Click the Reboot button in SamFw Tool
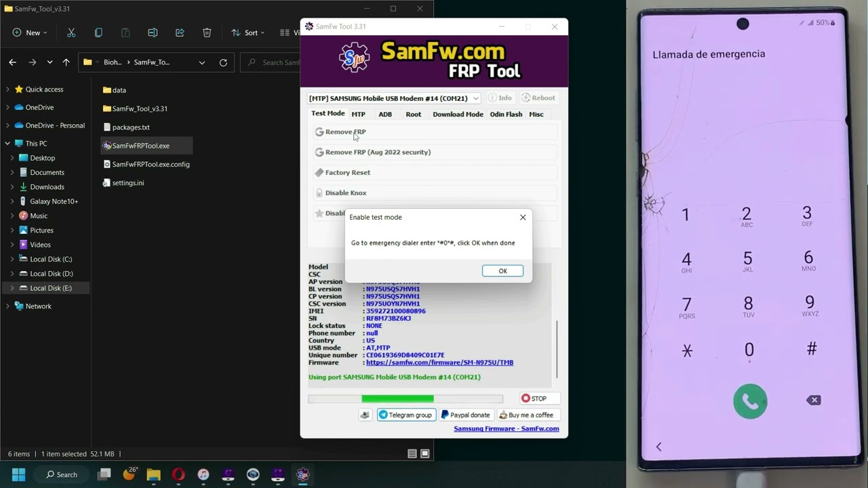868x488 pixels. click(538, 98)
